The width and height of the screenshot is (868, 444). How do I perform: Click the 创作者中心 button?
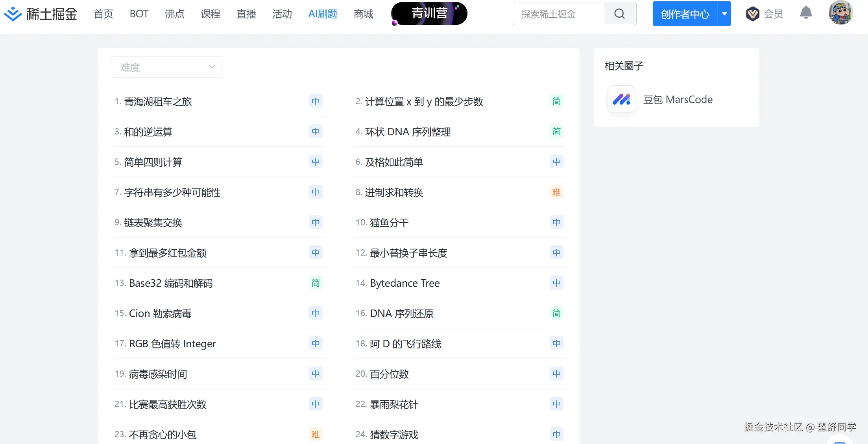point(685,13)
